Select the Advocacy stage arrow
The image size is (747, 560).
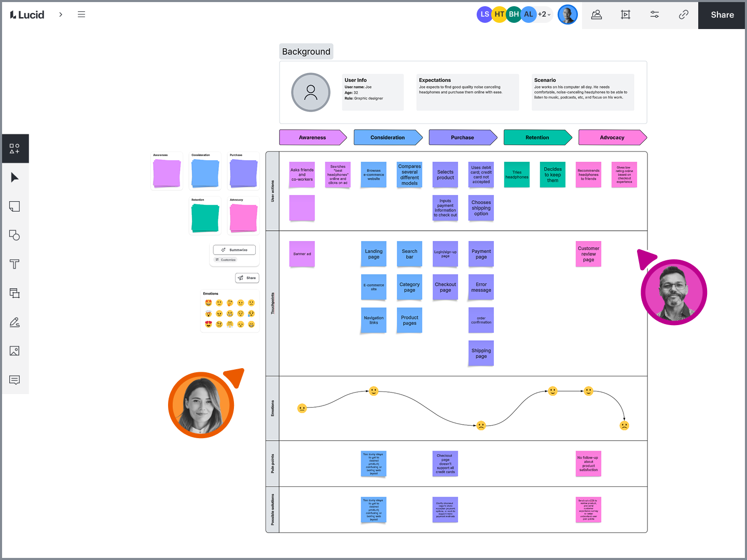[613, 137]
